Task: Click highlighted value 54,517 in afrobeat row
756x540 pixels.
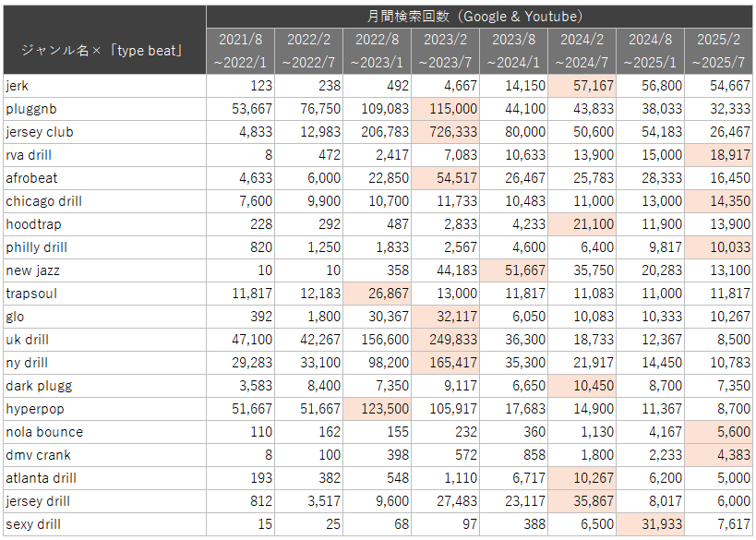Action: click(446, 178)
